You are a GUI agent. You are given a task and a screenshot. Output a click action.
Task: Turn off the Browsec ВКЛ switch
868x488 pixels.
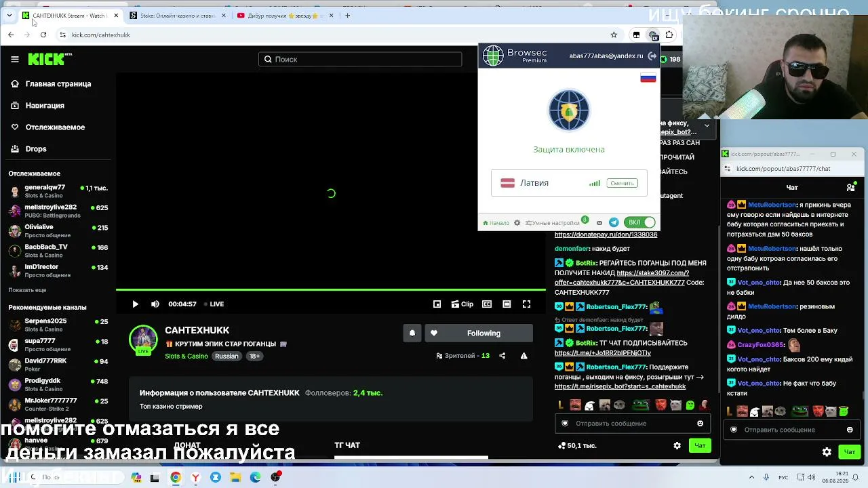pyautogui.click(x=640, y=222)
